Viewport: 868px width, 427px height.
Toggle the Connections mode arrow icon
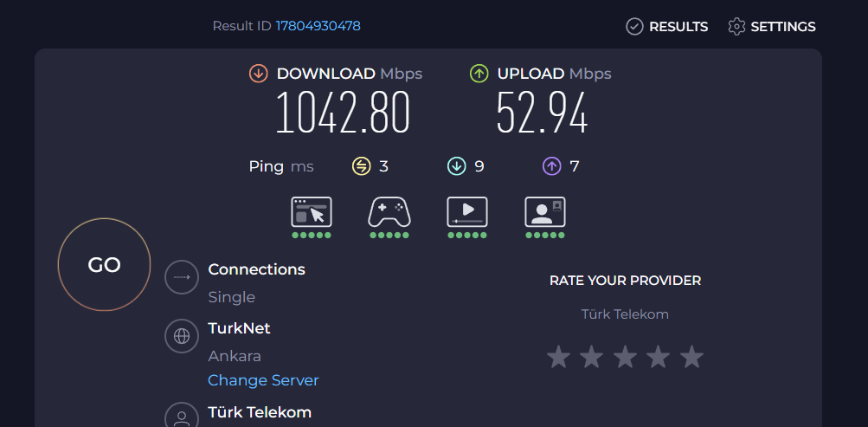click(182, 277)
